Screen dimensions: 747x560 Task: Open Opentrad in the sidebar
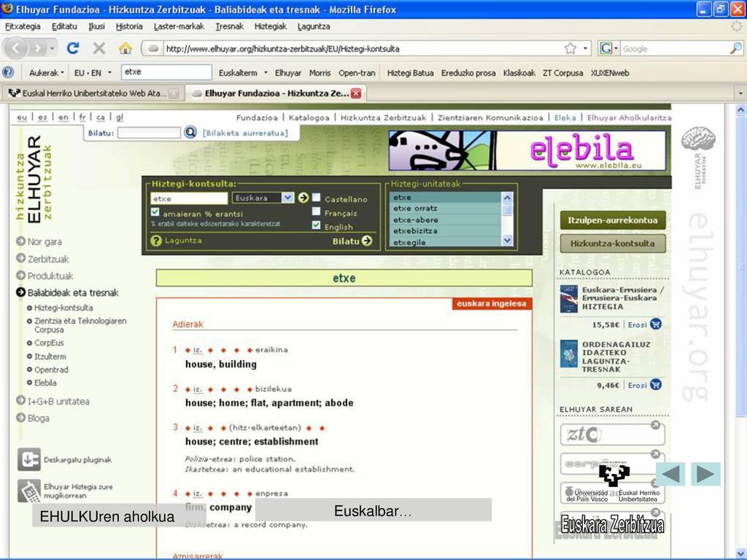click(51, 370)
